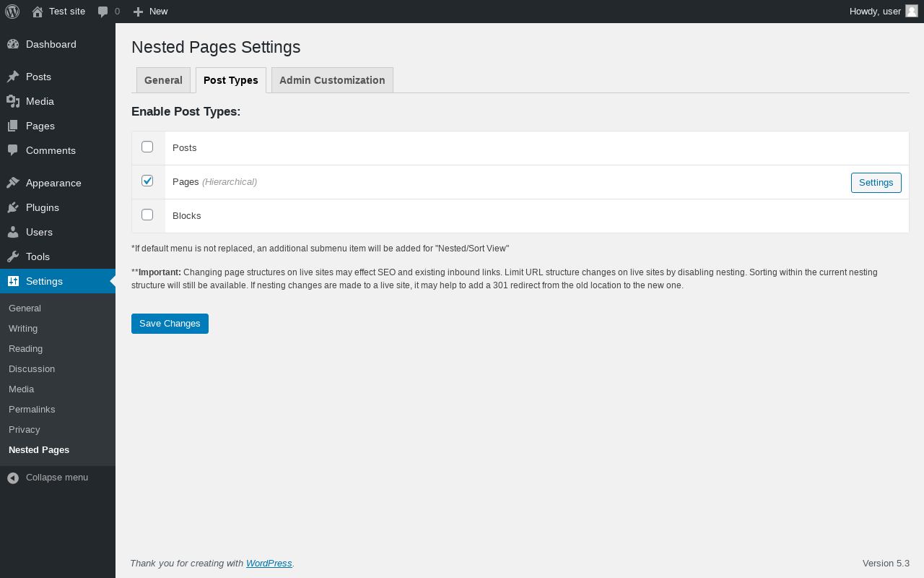The image size is (924, 578).
Task: Click the Howdy, user account text
Action: (875, 12)
